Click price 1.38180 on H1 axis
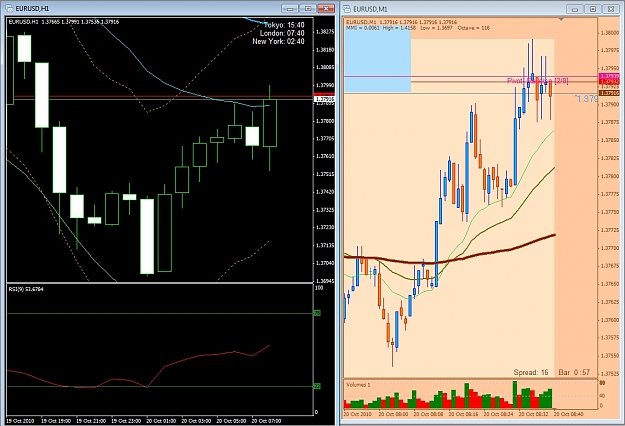The image size is (625, 426). point(325,50)
